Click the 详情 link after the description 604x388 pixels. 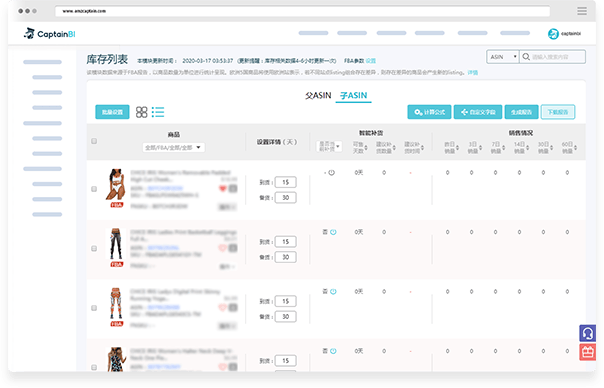pos(473,72)
